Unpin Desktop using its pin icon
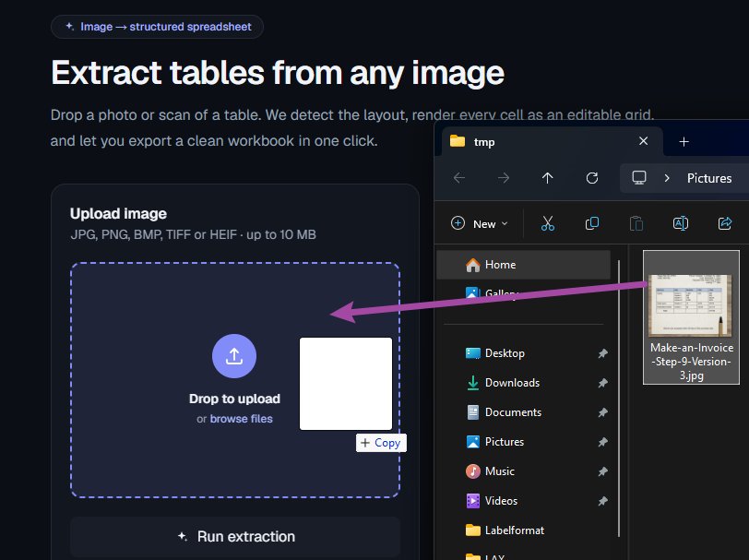 click(x=603, y=353)
